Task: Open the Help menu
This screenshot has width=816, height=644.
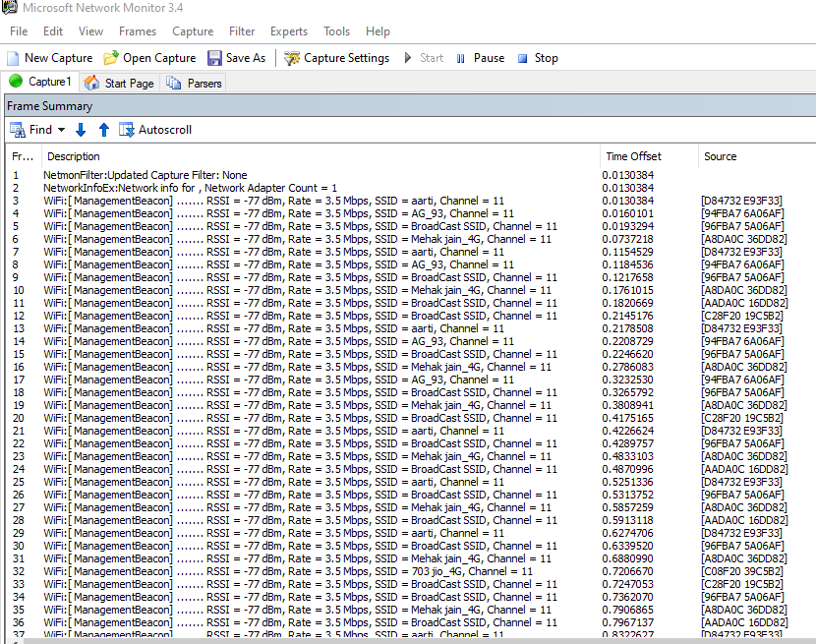Action: 378,31
